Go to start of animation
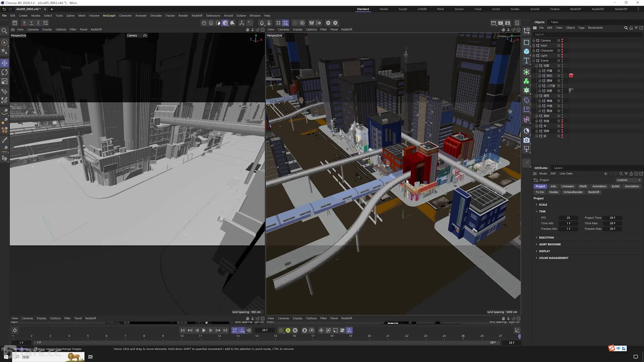Viewport: 644px width, 362px height. [x=183, y=330]
